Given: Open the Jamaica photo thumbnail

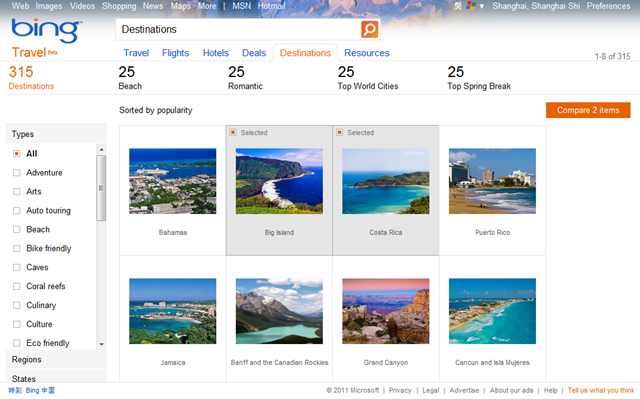Looking at the screenshot, I should click(173, 311).
